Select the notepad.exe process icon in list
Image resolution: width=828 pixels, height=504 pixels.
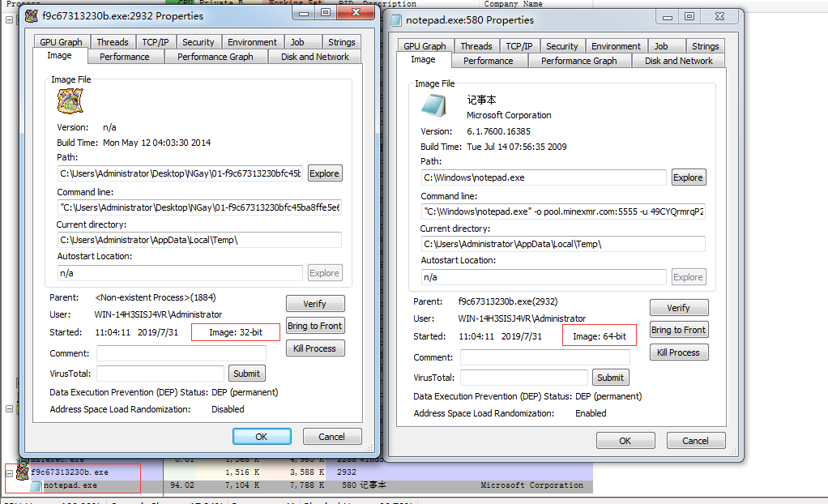(36, 485)
